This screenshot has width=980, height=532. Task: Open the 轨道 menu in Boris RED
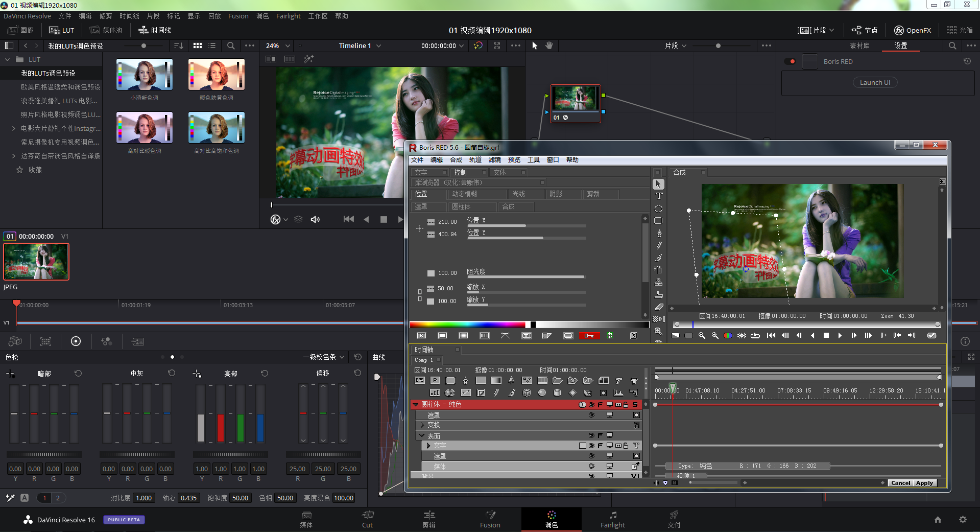point(475,160)
